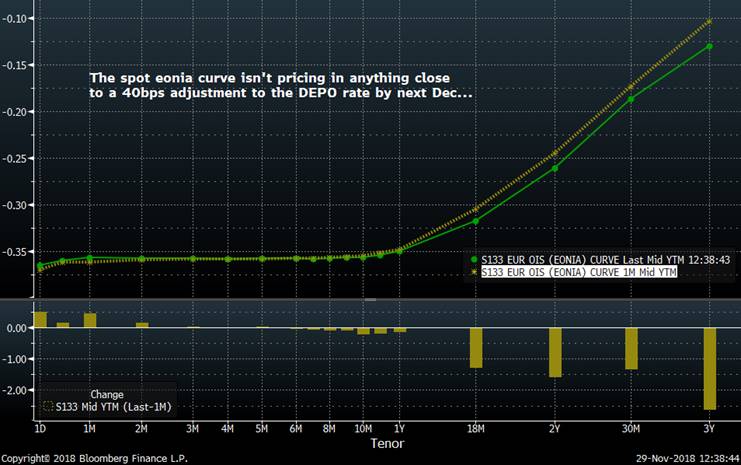Click the 8M tenor axis label
This screenshot has height=465, width=741.
click(329, 429)
